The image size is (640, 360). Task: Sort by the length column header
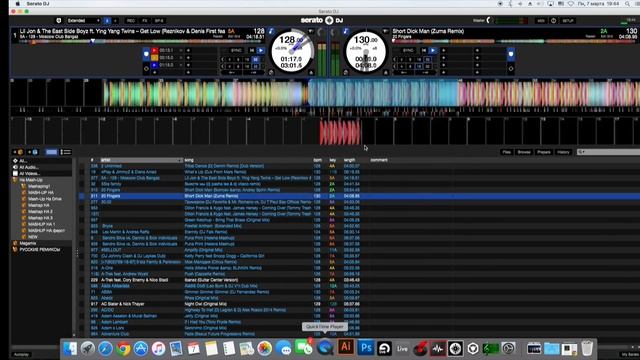click(349, 160)
